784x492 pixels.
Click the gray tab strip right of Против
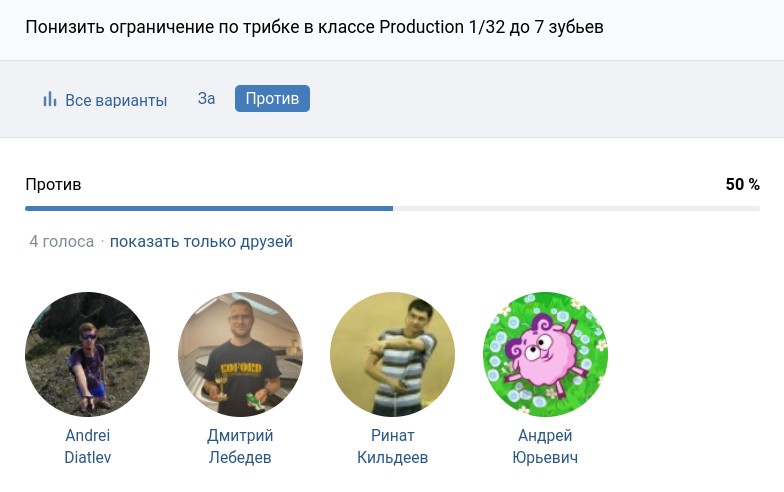click(540, 99)
